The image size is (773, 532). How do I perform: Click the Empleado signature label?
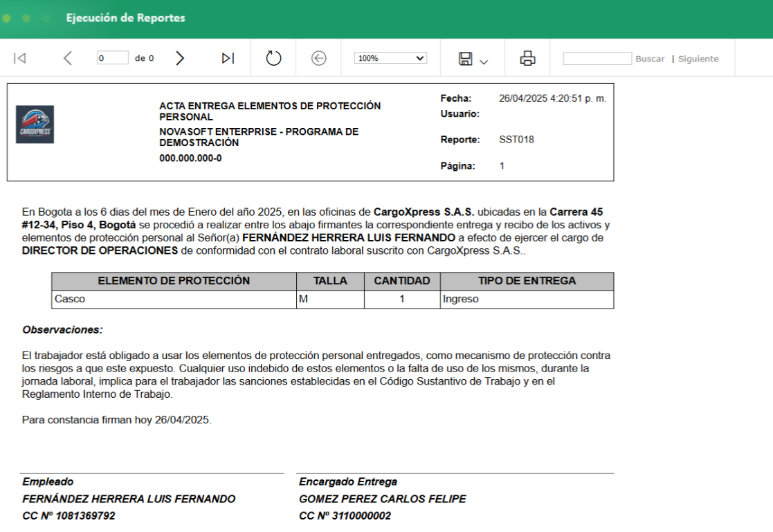click(x=48, y=481)
